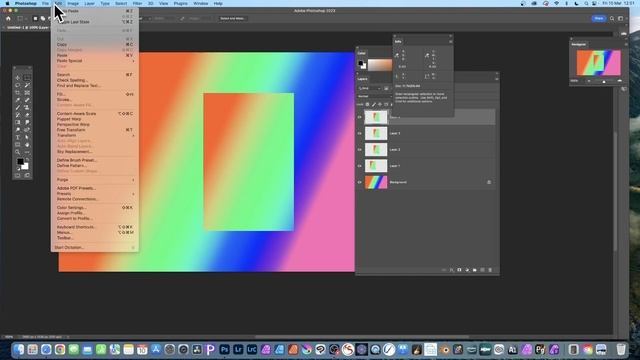
Task: Select the Lasso tool
Action: tap(18, 85)
